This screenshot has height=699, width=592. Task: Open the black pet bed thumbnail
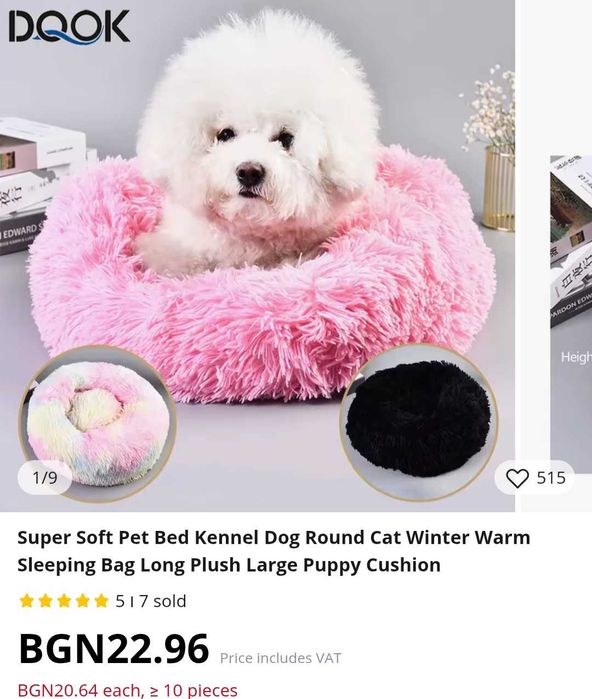point(419,422)
